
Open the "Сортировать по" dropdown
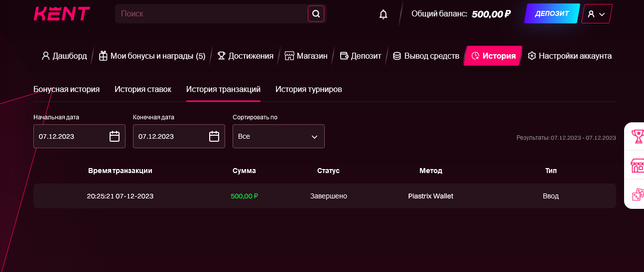click(278, 136)
